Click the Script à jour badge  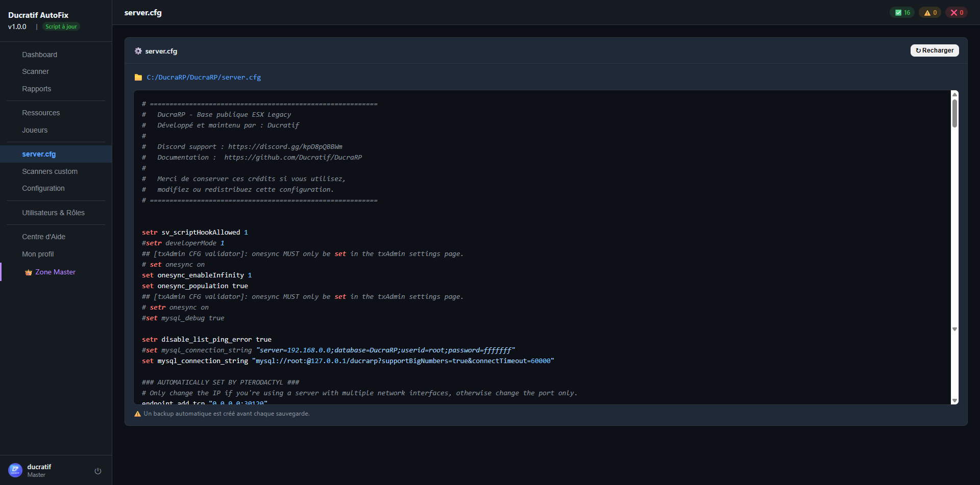pyautogui.click(x=61, y=26)
